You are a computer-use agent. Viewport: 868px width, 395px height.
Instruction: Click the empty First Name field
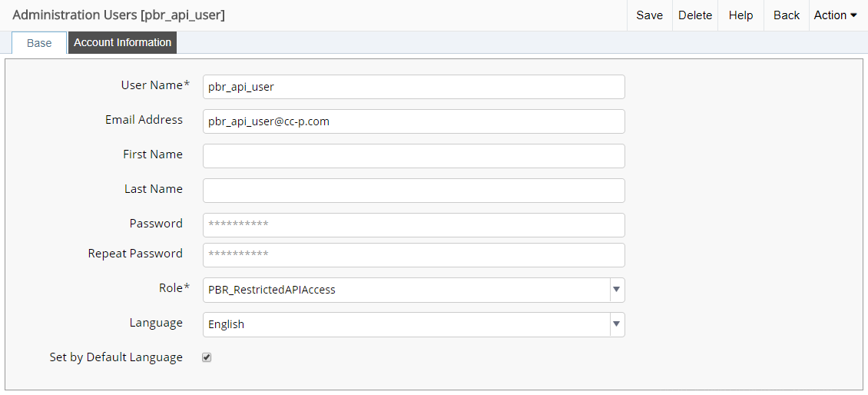coord(413,156)
